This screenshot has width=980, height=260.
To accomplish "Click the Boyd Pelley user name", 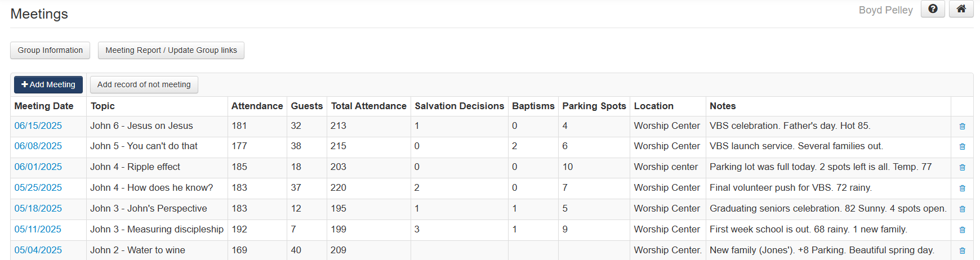I will 885,10.
